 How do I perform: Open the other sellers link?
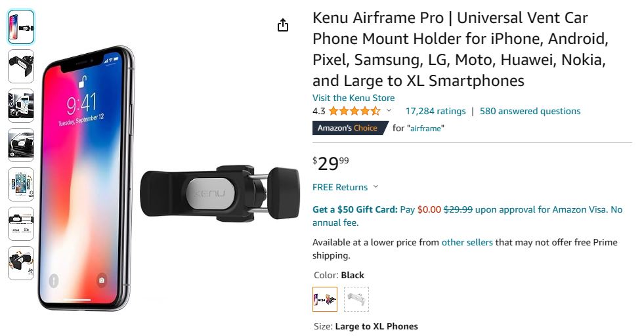(x=467, y=242)
